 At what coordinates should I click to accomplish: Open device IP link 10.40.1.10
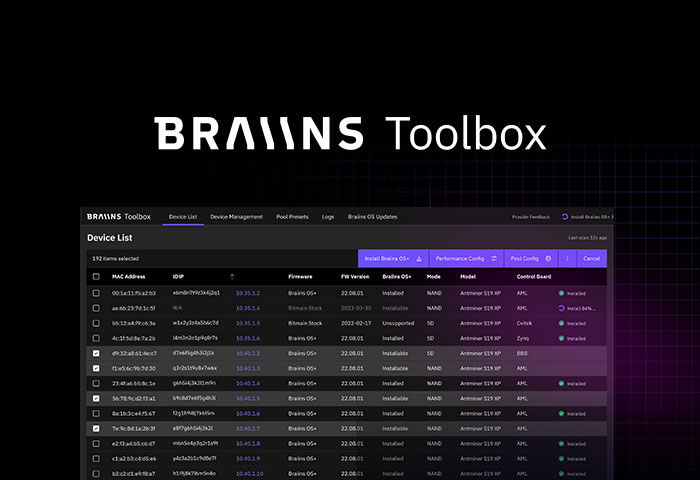click(250, 474)
